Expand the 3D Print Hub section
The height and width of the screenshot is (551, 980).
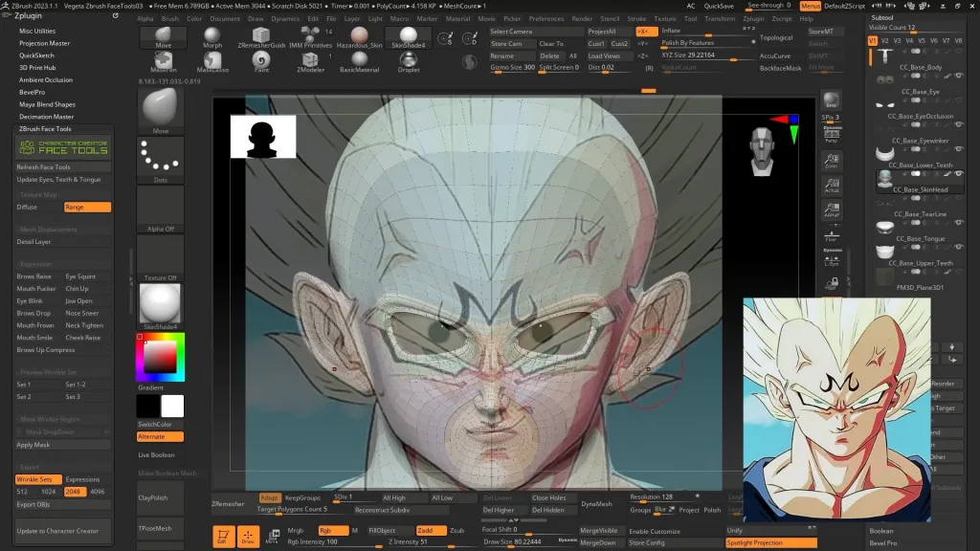[37, 68]
